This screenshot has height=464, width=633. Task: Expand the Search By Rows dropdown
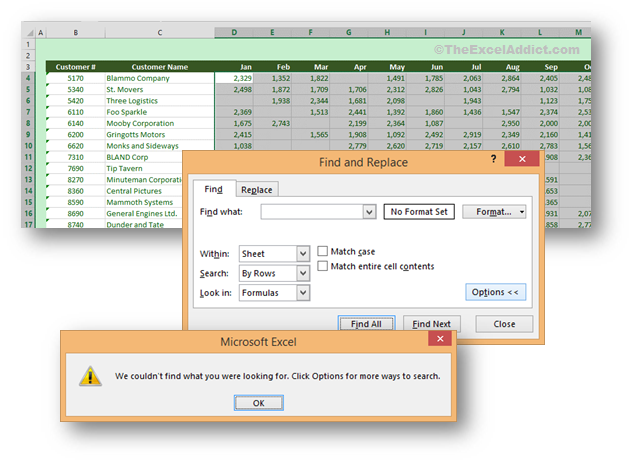[x=303, y=273]
